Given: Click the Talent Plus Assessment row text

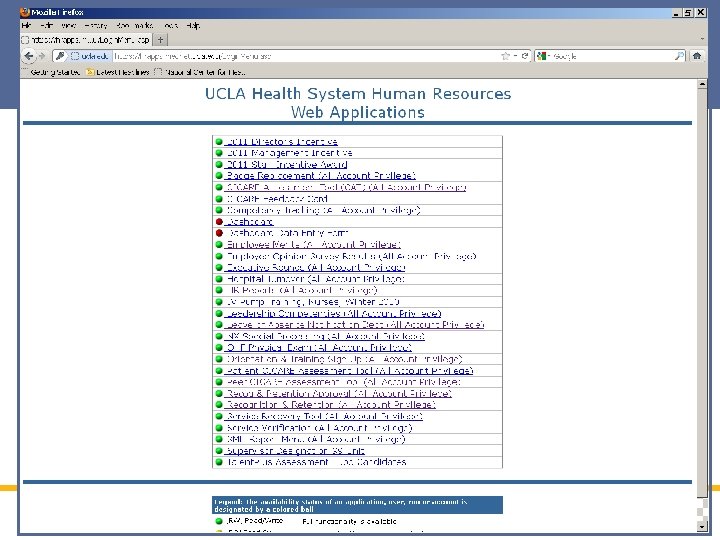Looking at the screenshot, I should 316,462.
